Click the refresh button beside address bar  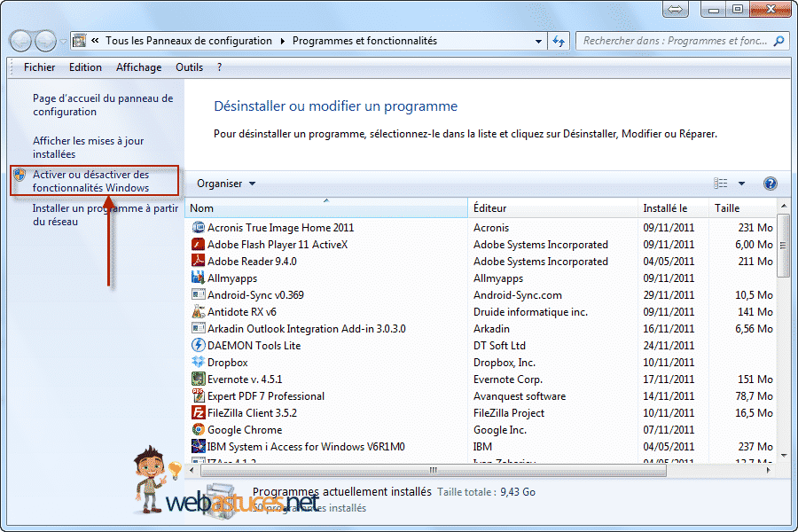coord(559,41)
